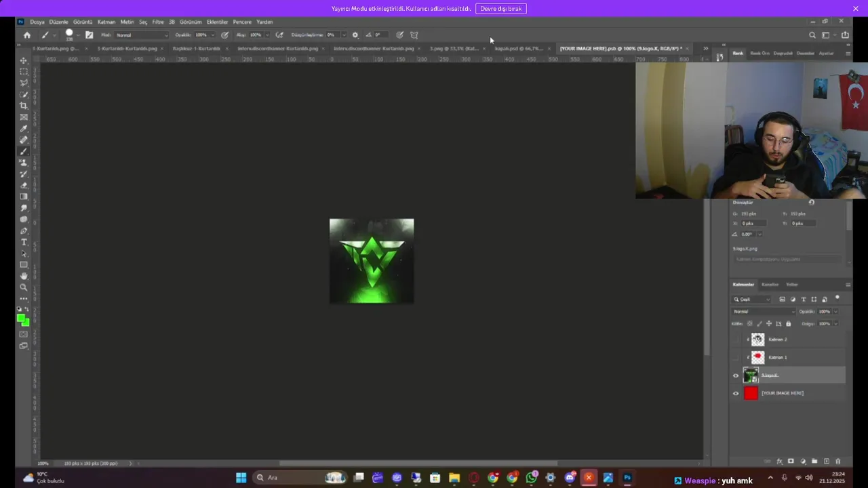868x488 pixels.
Task: Show the Katman 1 layer
Action: [736, 357]
